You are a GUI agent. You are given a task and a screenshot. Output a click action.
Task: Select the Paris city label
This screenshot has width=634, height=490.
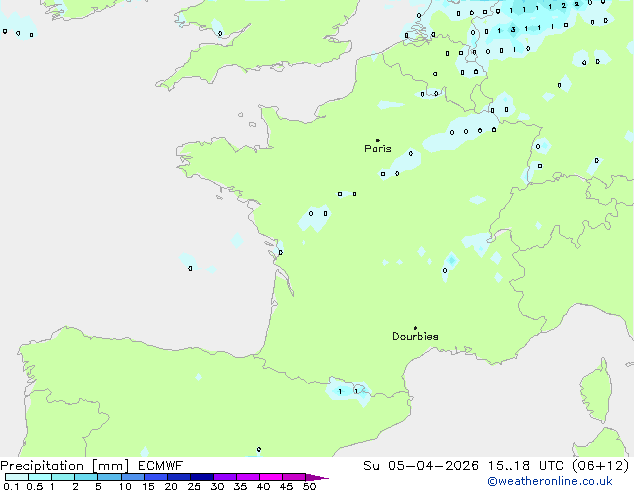click(378, 149)
